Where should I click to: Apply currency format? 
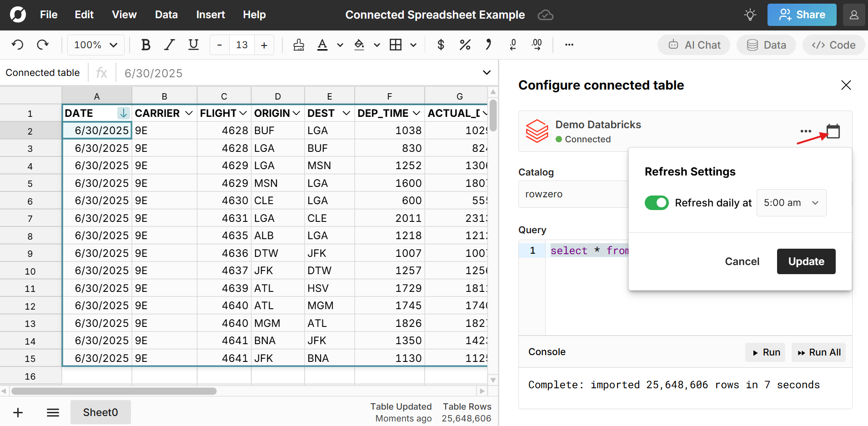pyautogui.click(x=441, y=45)
